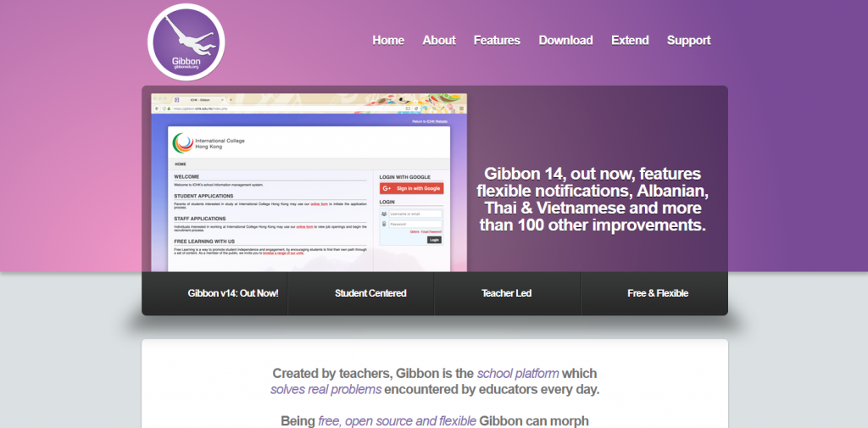This screenshot has height=428, width=868.
Task: Open the Features menu
Action: [497, 40]
